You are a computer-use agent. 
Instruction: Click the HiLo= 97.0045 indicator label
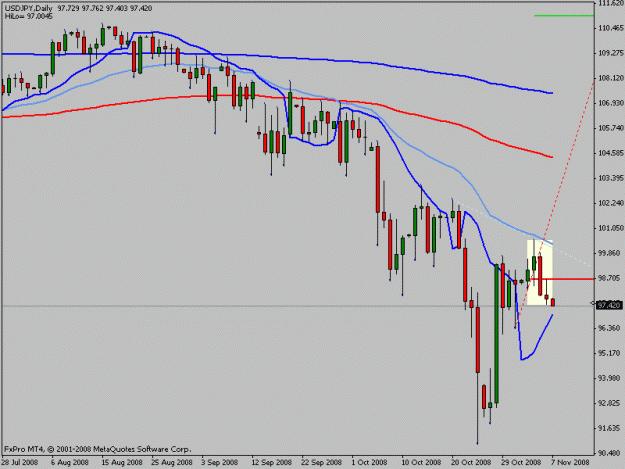tap(29, 16)
